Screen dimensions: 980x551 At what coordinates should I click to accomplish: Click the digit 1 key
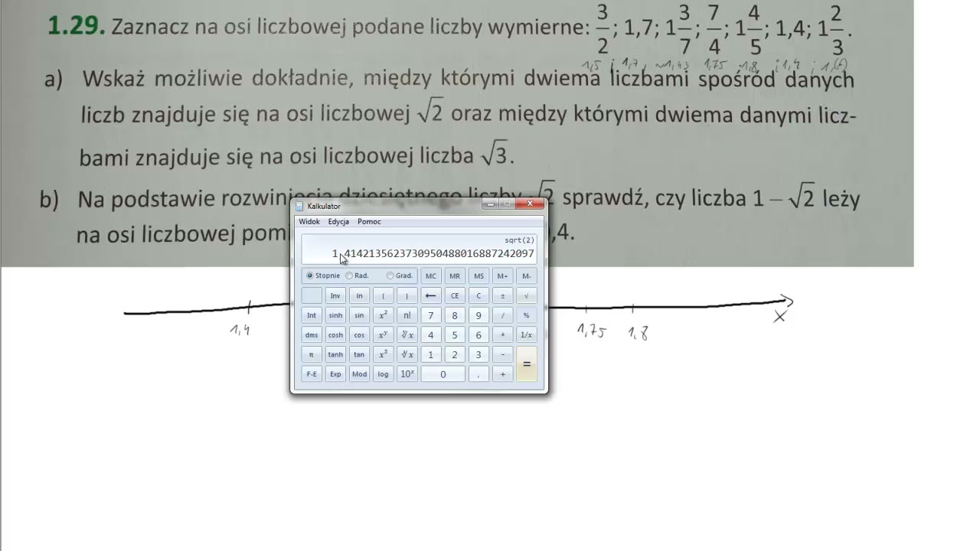431,354
